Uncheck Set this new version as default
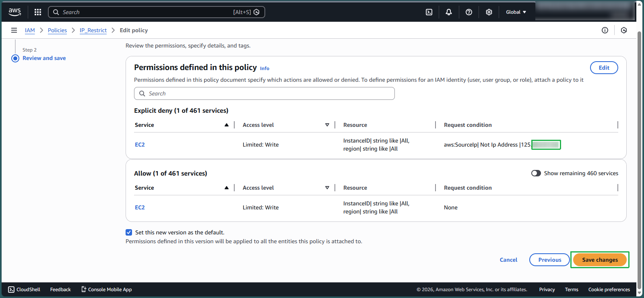 click(x=129, y=232)
